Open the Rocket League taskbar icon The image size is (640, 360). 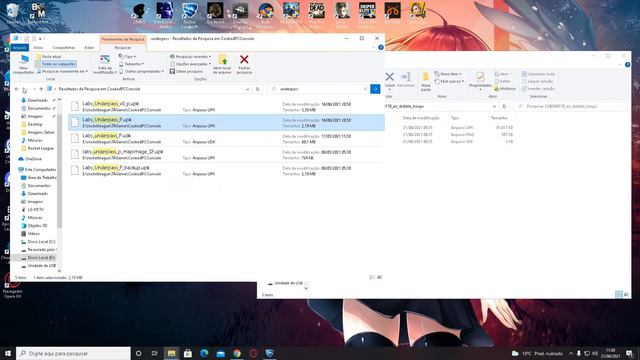[x=269, y=353]
